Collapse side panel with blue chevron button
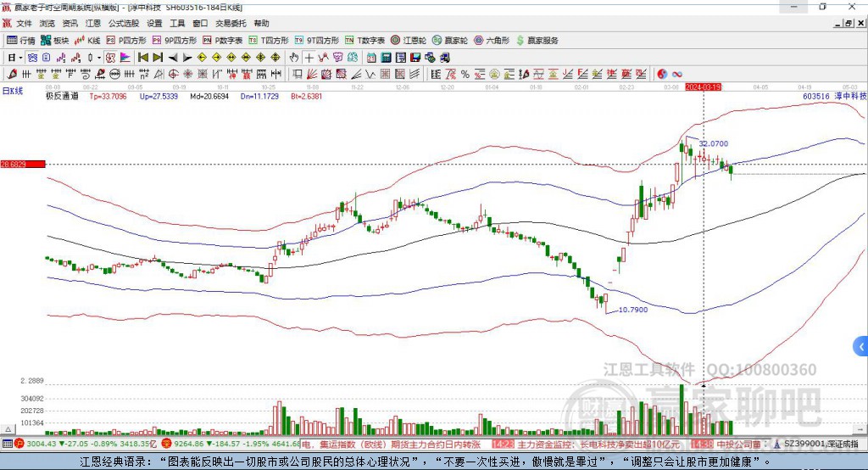Viewport: 868px width, 470px height. pos(861,347)
